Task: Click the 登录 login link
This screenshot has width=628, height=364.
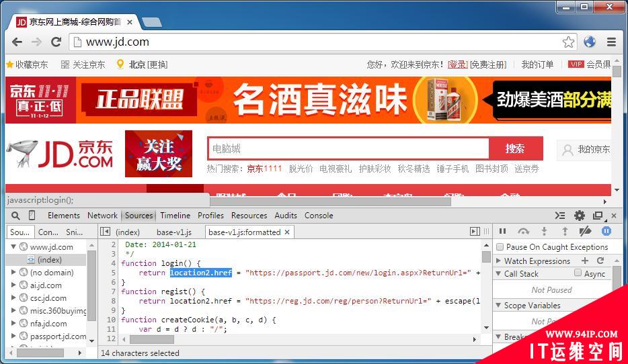Action: pyautogui.click(x=457, y=64)
